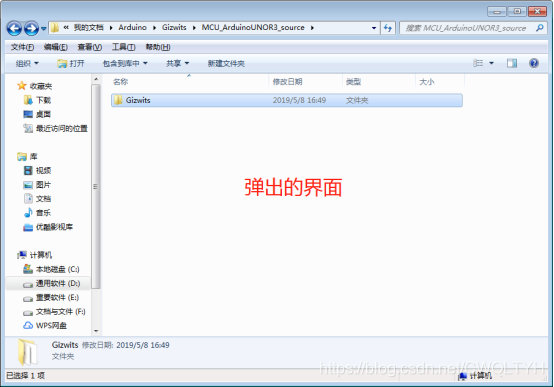Open the 编辑(E) menu
The width and height of the screenshot is (554, 387).
[x=55, y=47]
